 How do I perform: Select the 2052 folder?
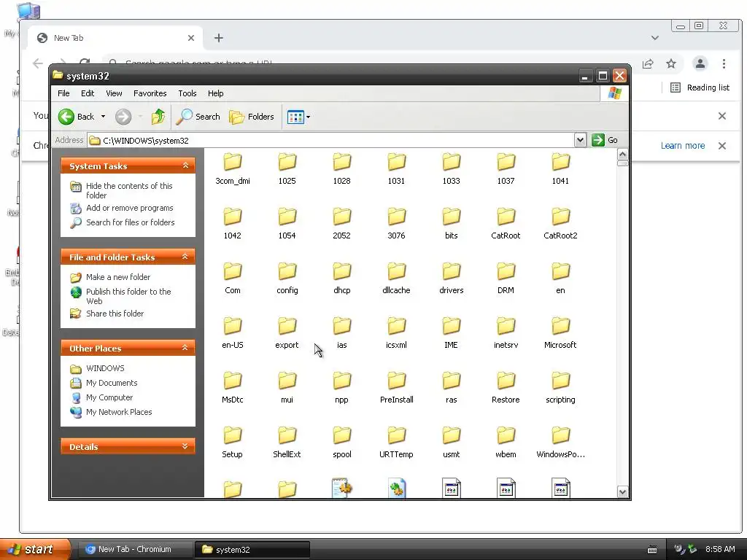(341, 224)
